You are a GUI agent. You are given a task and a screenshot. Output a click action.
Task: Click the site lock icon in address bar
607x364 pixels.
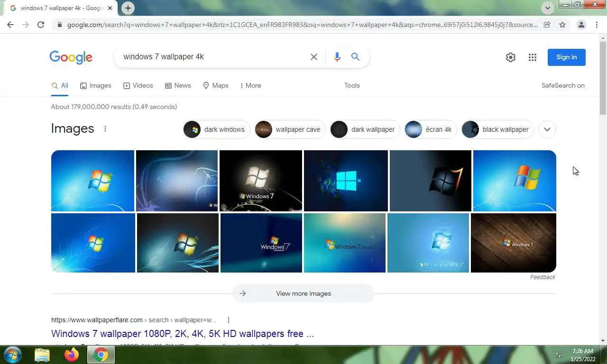click(x=59, y=25)
